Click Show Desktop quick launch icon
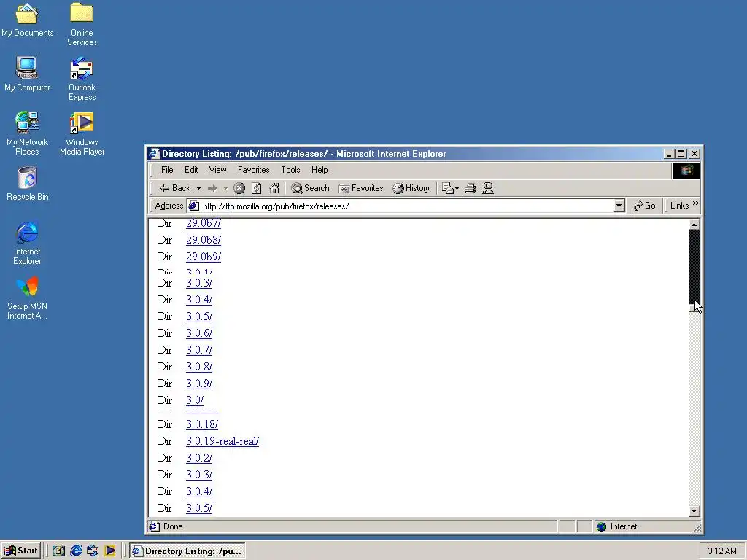Image resolution: width=747 pixels, height=560 pixels. point(59,551)
